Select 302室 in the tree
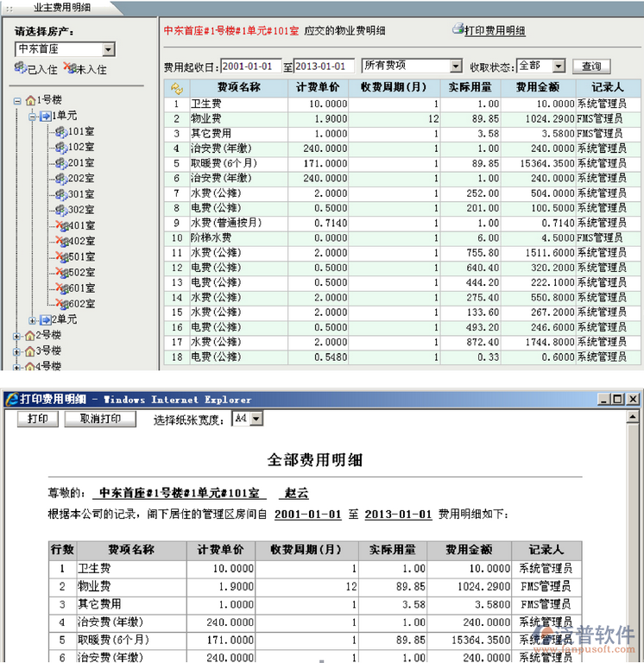The width and height of the screenshot is (644, 663). point(81,210)
